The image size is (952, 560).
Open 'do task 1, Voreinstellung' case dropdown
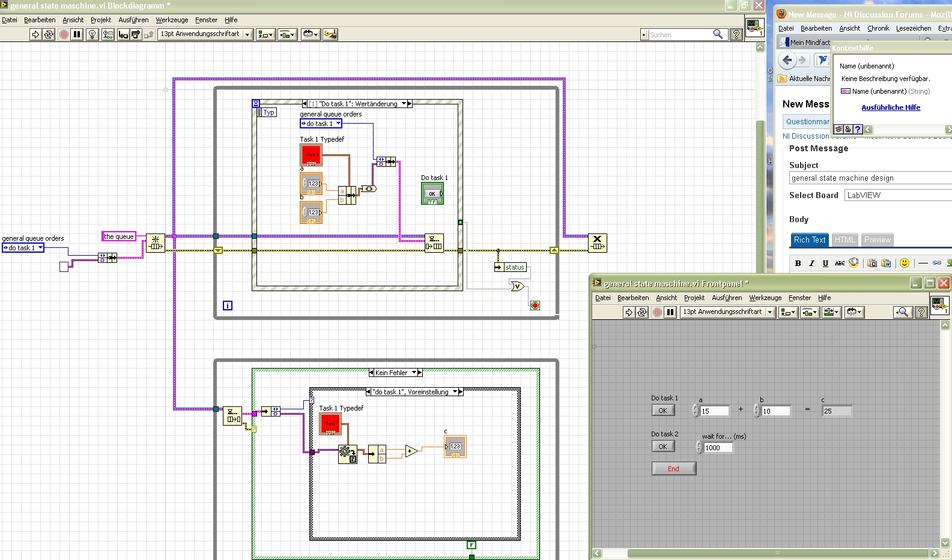tap(455, 392)
